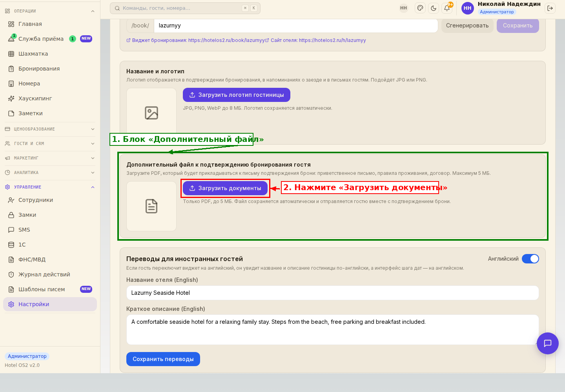This screenshot has width=565, height=392.
Task: Collapse the Управление section
Action: coord(50,187)
